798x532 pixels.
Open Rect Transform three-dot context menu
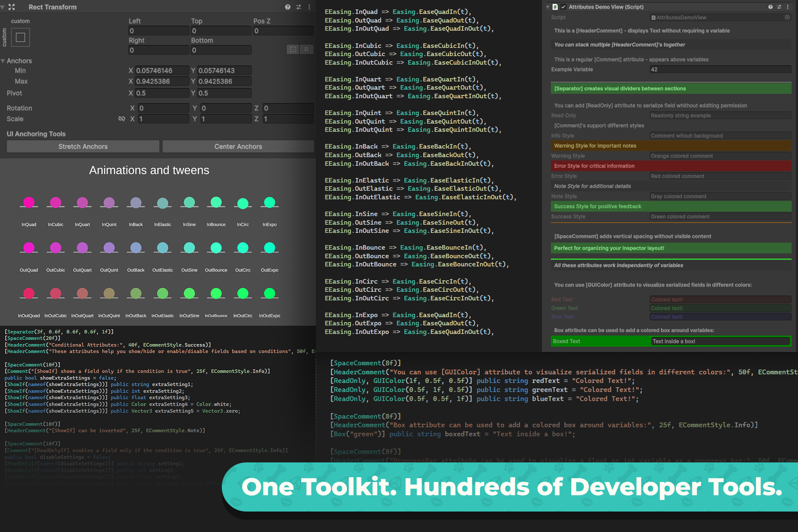click(x=309, y=7)
